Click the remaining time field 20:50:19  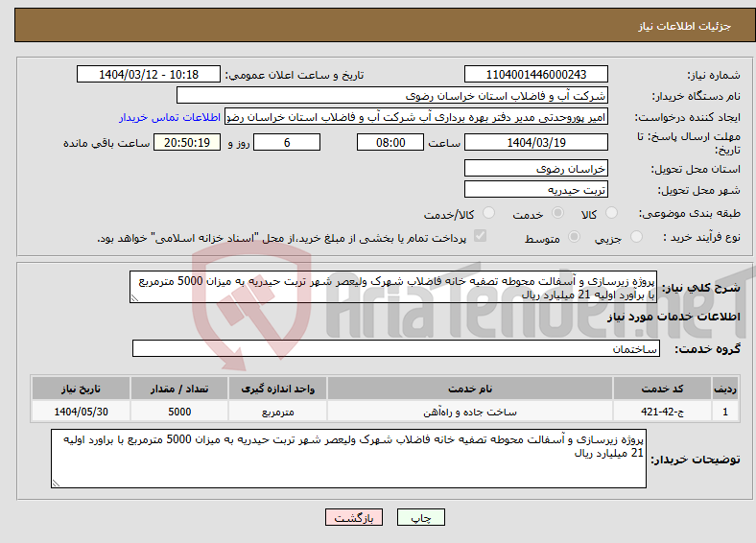187,142
